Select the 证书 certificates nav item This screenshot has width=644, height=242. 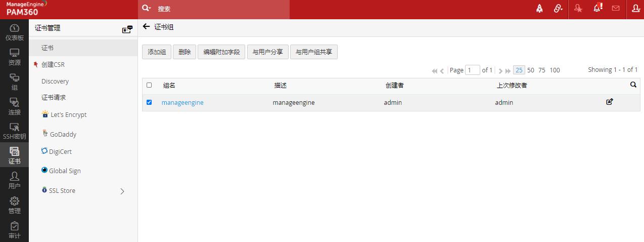[x=14, y=155]
